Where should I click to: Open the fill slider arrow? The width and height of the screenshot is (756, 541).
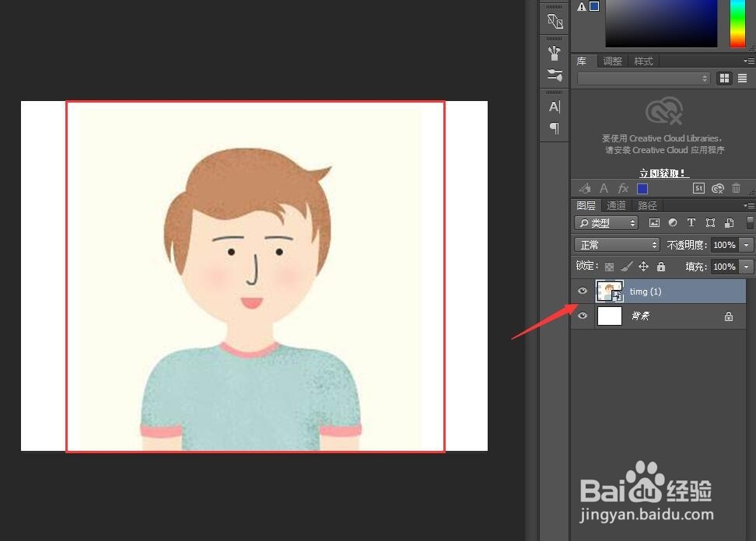point(747,267)
